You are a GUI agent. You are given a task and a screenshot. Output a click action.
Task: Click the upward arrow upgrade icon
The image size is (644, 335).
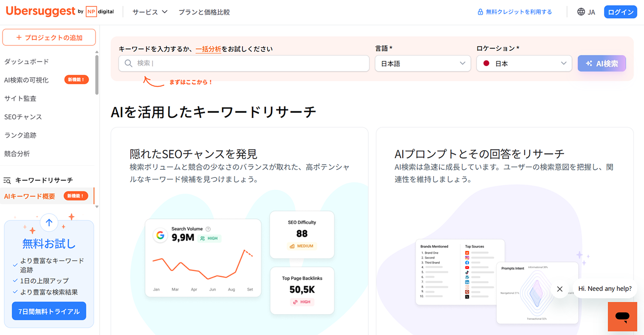(49, 222)
